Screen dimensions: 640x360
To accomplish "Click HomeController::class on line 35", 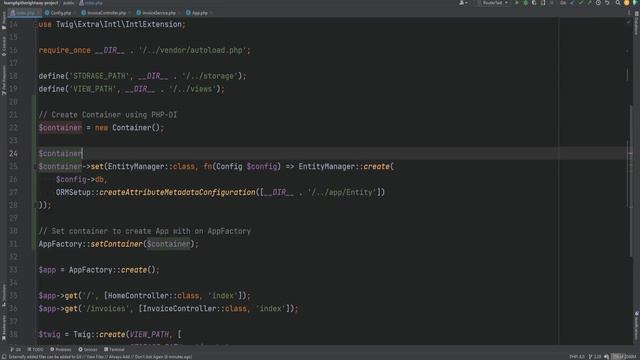I will point(153,296).
